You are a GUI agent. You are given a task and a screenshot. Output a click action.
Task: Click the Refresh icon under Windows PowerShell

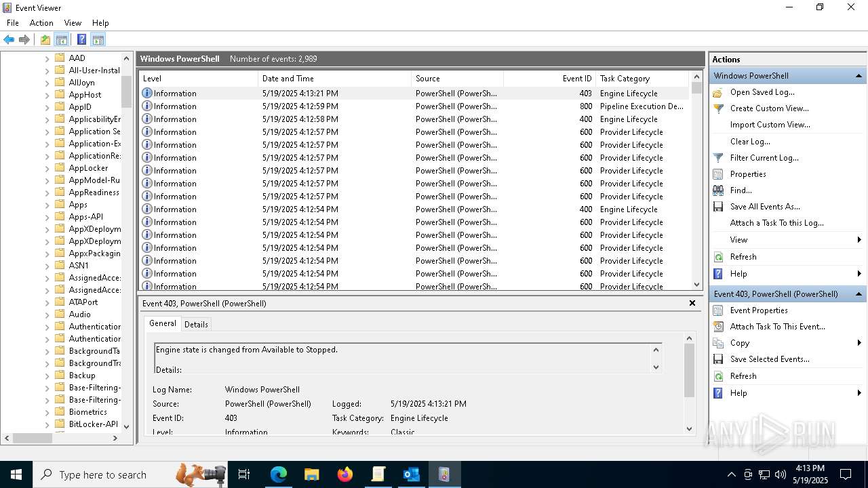pyautogui.click(x=718, y=257)
